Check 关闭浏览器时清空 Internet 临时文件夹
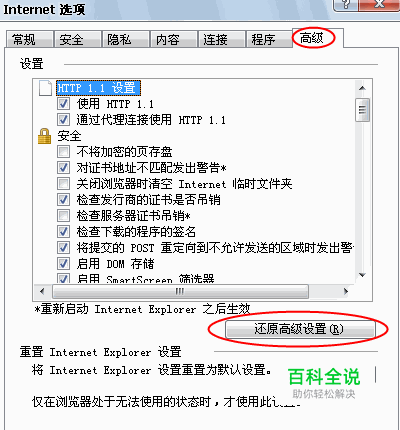Screen dimensions: 400x430 click(63, 184)
